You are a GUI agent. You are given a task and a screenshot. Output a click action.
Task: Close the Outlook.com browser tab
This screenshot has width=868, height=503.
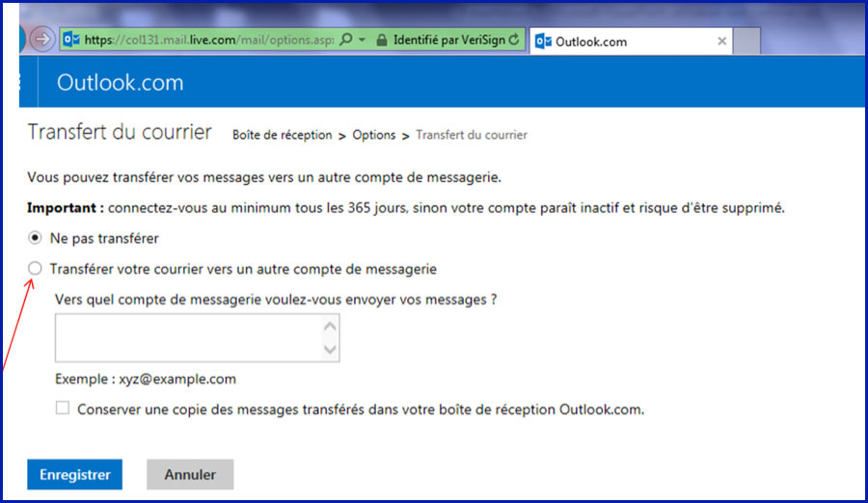722,41
